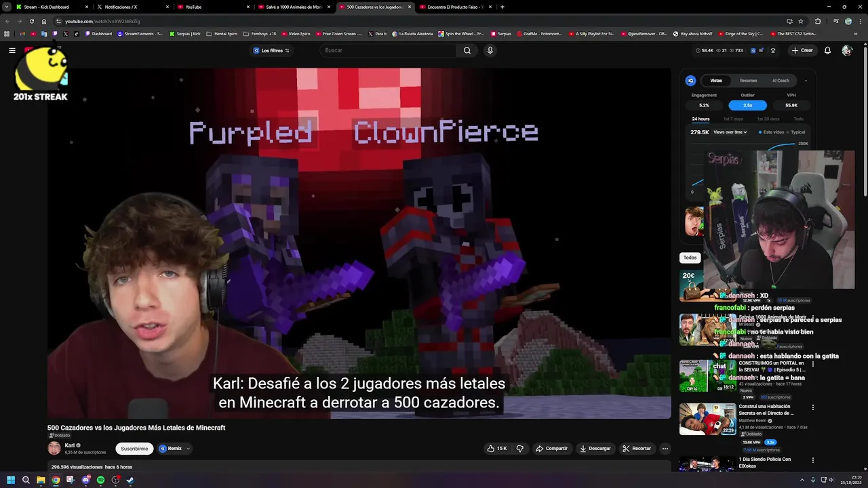Open the Karl channel name link
The height and width of the screenshot is (488, 868).
coord(69,445)
